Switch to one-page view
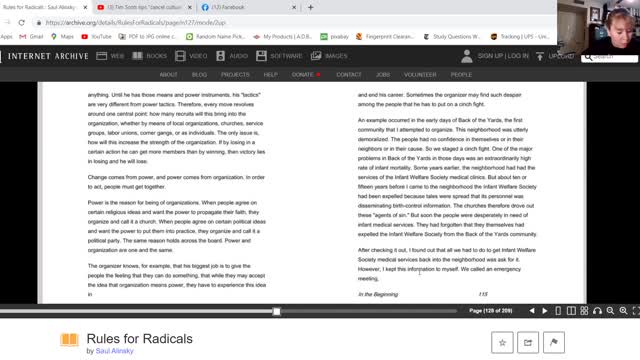The image size is (640, 360). pyautogui.click(x=558, y=311)
